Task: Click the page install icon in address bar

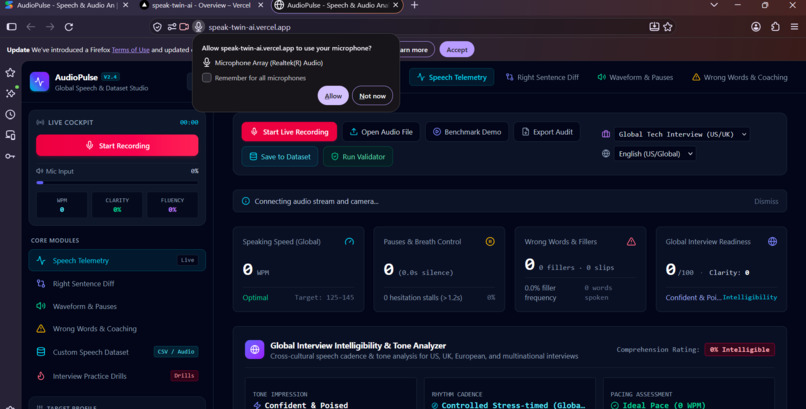Action: click(x=654, y=27)
